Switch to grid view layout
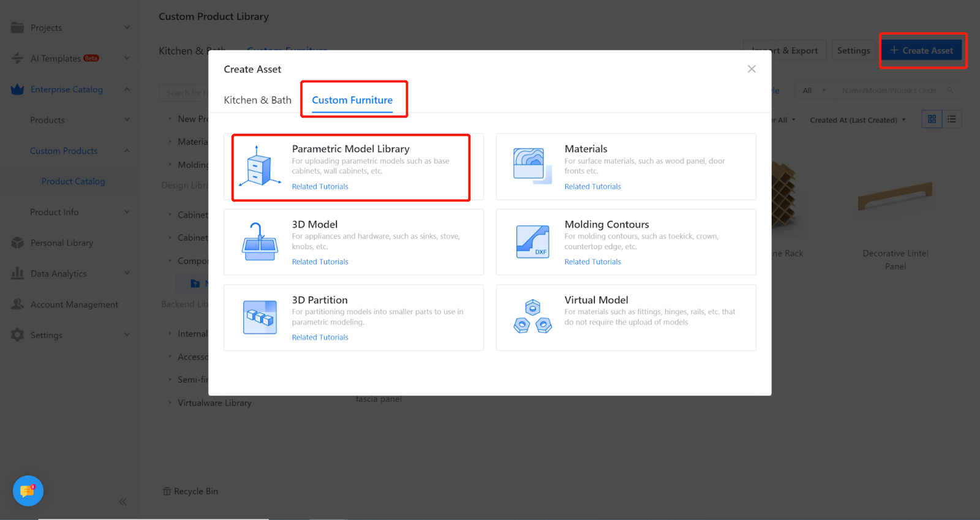The height and width of the screenshot is (520, 980). (932, 119)
